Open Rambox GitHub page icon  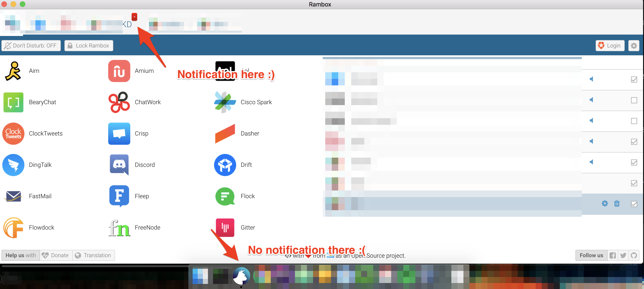[633, 255]
